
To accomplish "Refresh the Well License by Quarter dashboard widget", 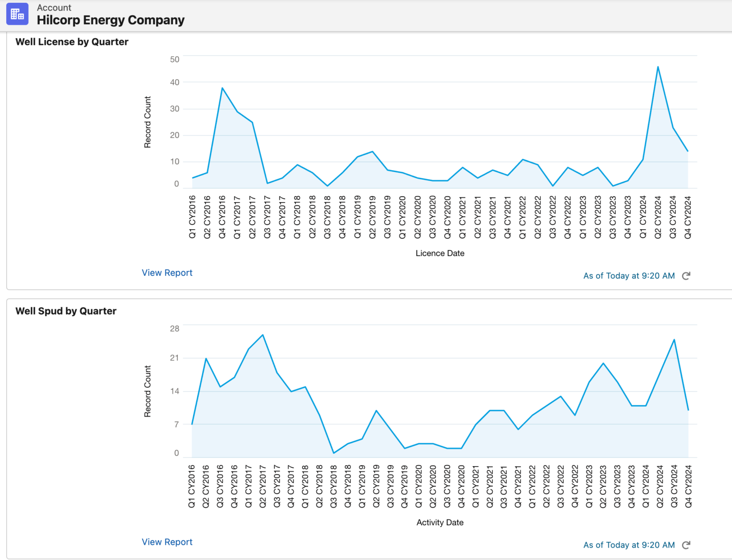I will tap(686, 275).
